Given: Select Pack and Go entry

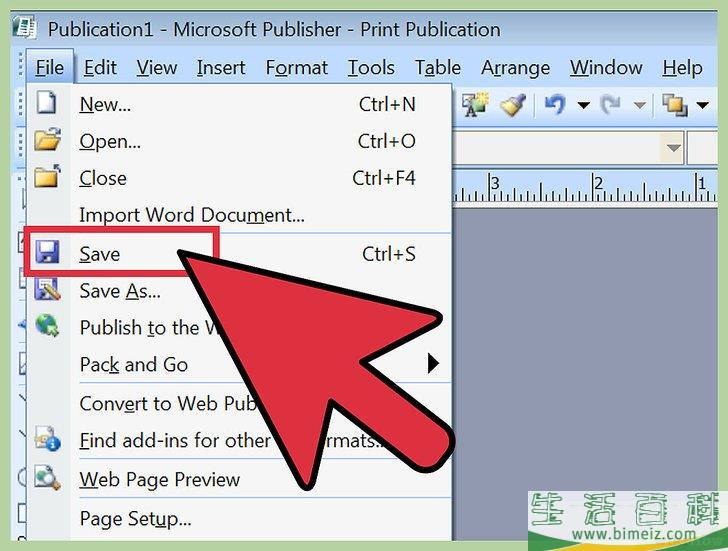Looking at the screenshot, I should click(239, 364).
